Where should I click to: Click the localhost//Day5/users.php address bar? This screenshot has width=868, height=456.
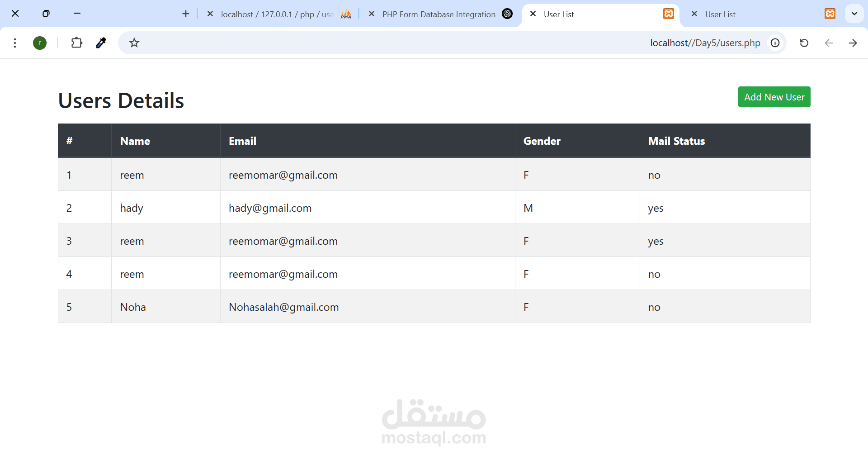[704, 43]
